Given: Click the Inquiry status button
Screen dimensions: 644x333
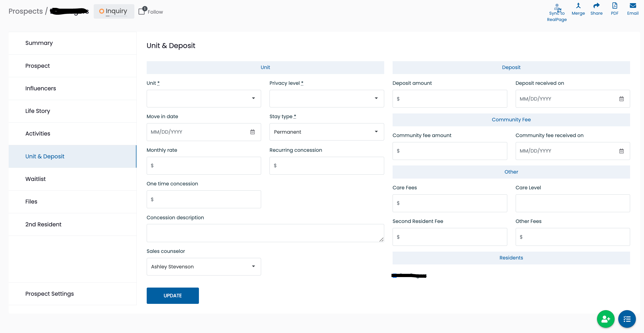Looking at the screenshot, I should click(112, 12).
